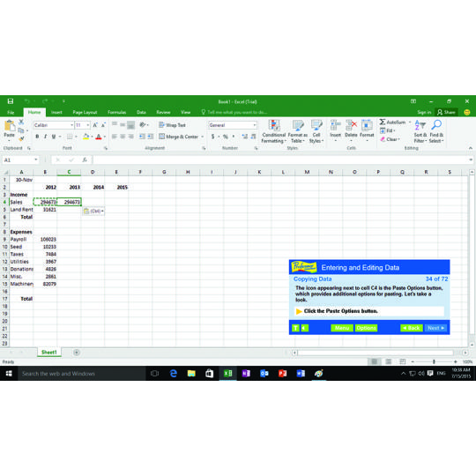This screenshot has width=476, height=476.
Task: Click the Paste Options (Ctrl) button
Action: coord(93,211)
